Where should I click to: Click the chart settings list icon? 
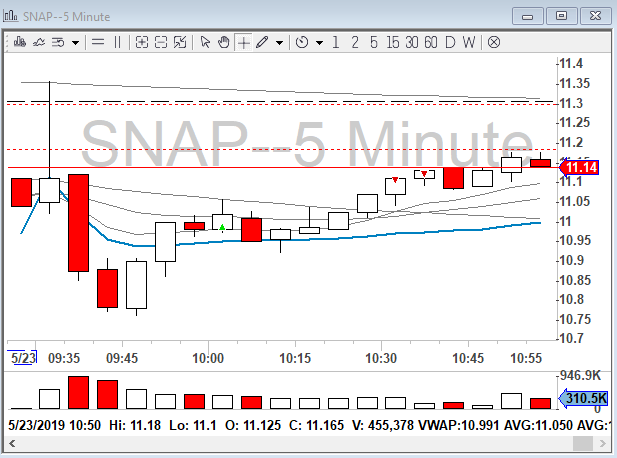point(58,42)
